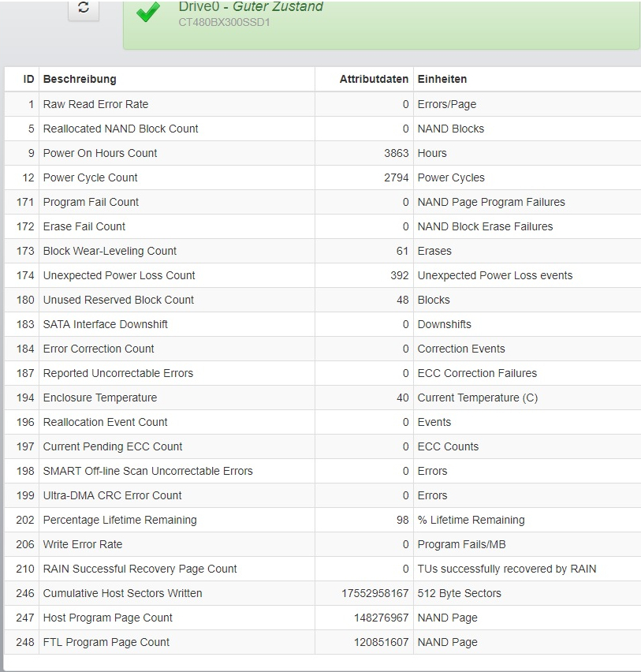Image resolution: width=641 pixels, height=672 pixels.
Task: Click the 40 temperature value
Action: point(402,398)
